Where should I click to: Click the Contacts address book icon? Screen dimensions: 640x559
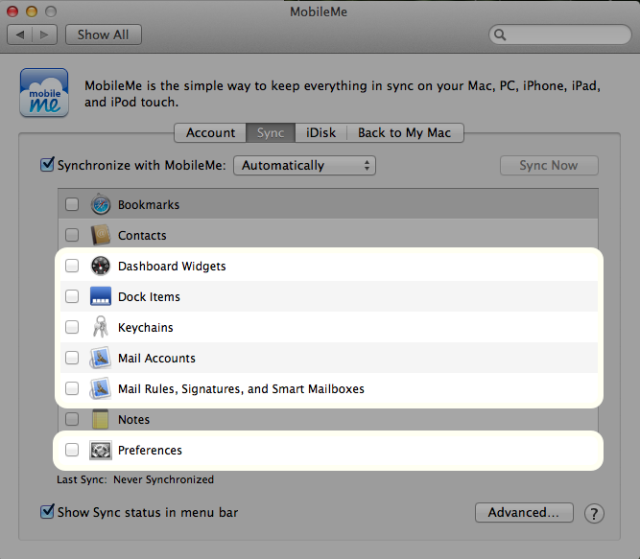coord(100,235)
